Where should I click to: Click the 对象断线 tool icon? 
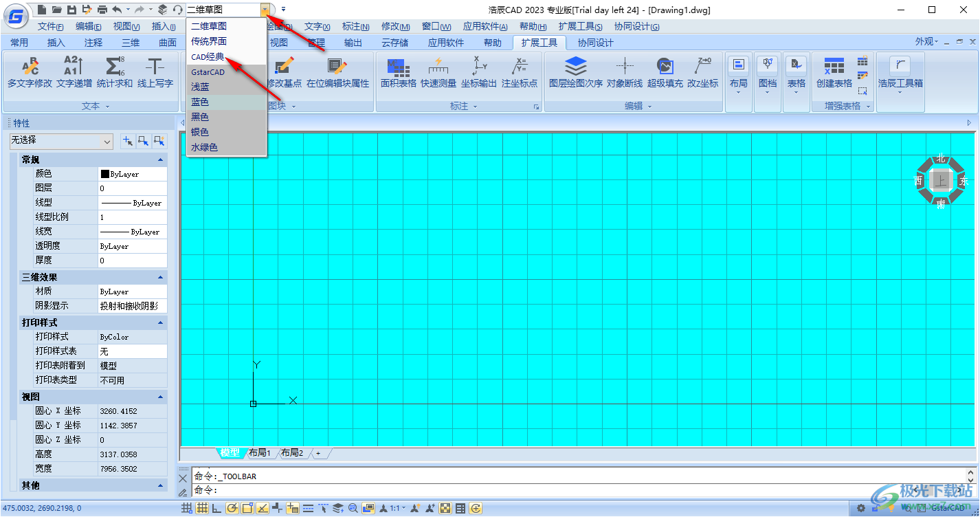point(625,66)
